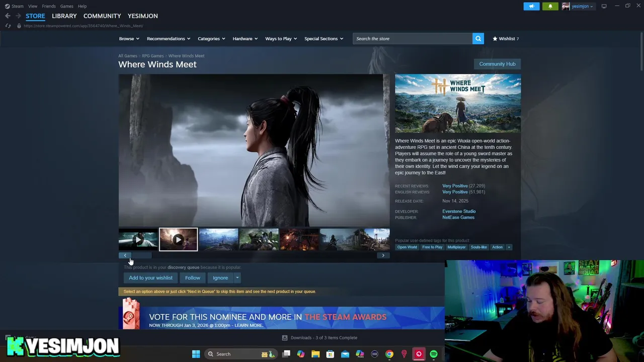Open the View menu

pos(33,6)
